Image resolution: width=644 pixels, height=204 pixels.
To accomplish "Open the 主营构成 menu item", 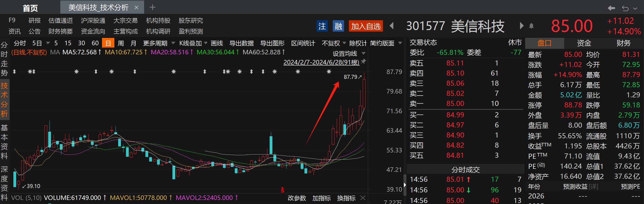I will (x=126, y=31).
